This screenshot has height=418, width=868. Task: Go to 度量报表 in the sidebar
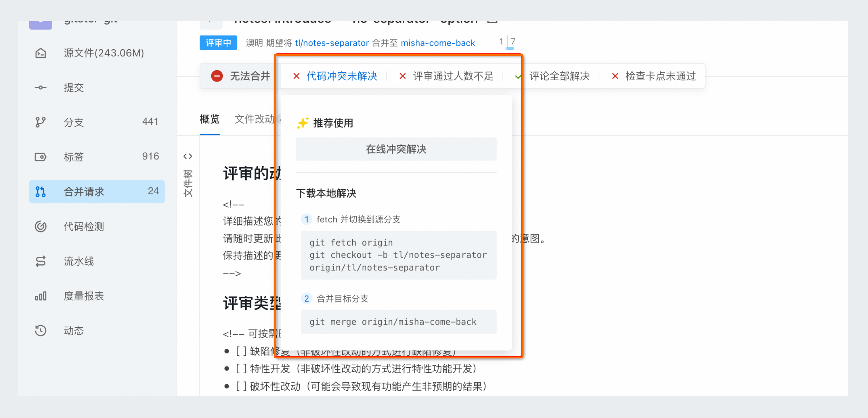click(97, 296)
